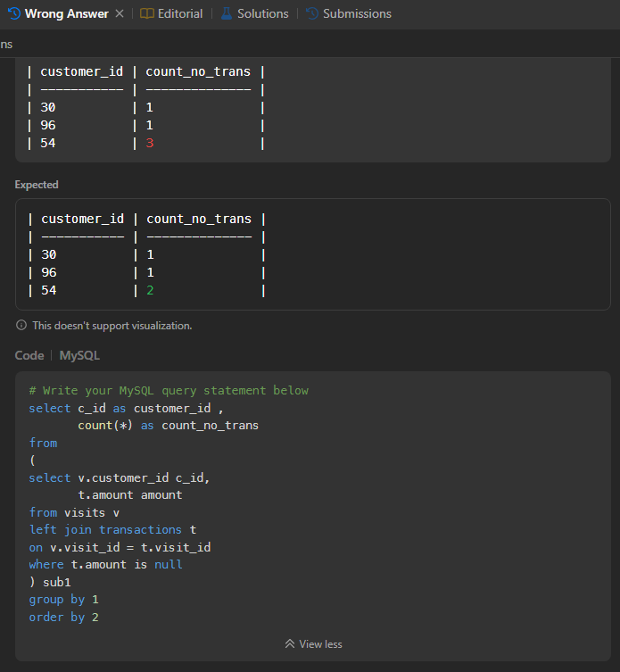
Task: Click customer_id header in Expected table
Action: coord(83,219)
